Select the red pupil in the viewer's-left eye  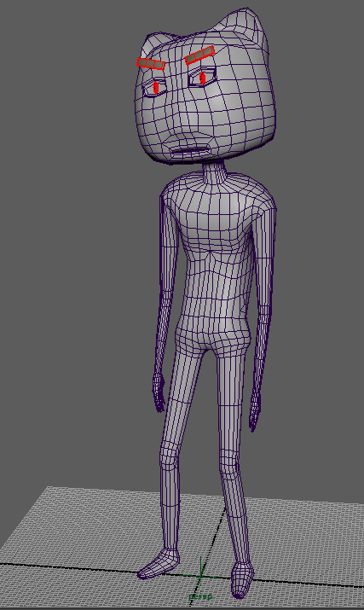[156, 88]
